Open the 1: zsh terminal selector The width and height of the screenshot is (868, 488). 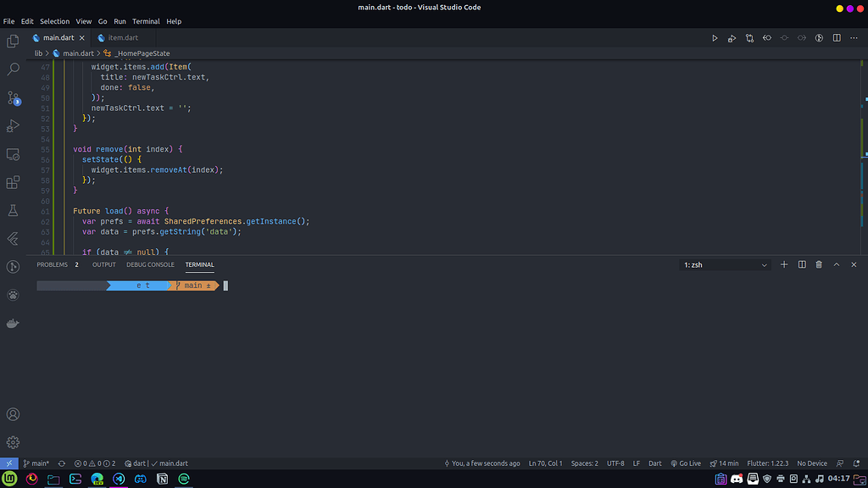tap(725, 264)
